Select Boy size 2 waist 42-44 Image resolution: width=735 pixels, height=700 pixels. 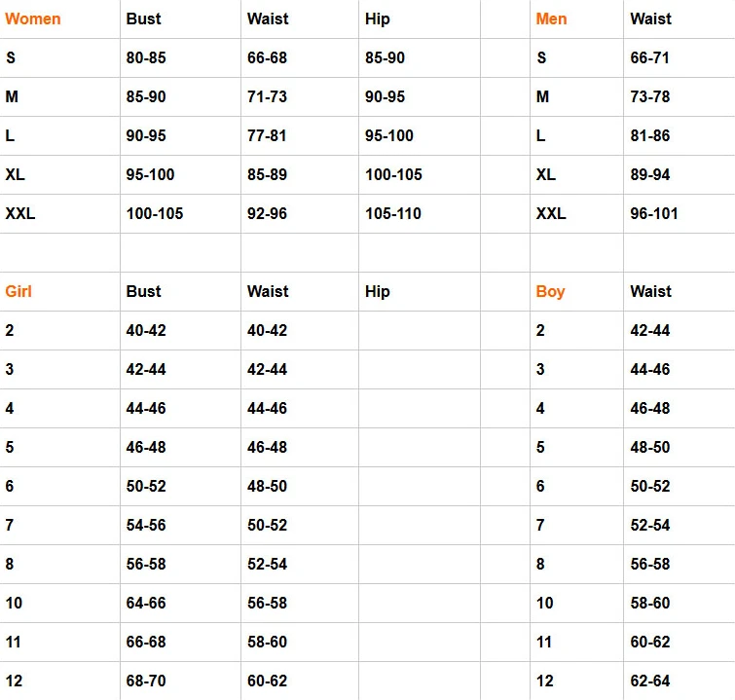click(649, 330)
